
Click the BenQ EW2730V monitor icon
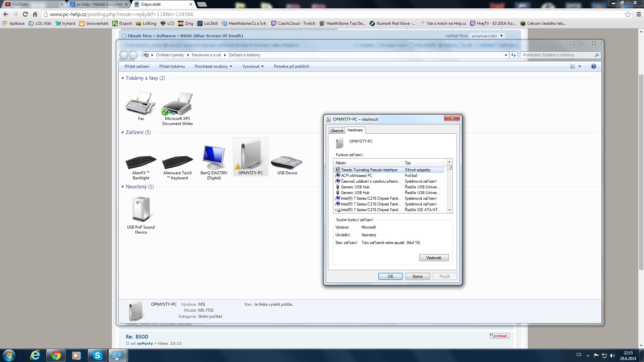[214, 158]
